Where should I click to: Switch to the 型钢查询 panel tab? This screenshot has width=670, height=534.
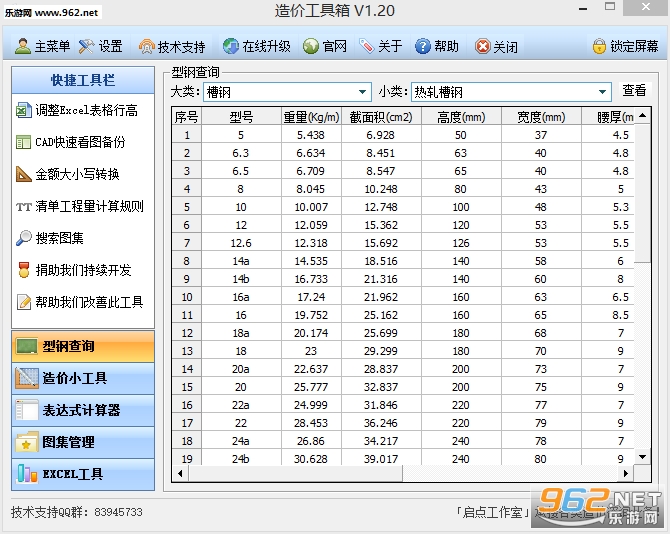pos(83,346)
